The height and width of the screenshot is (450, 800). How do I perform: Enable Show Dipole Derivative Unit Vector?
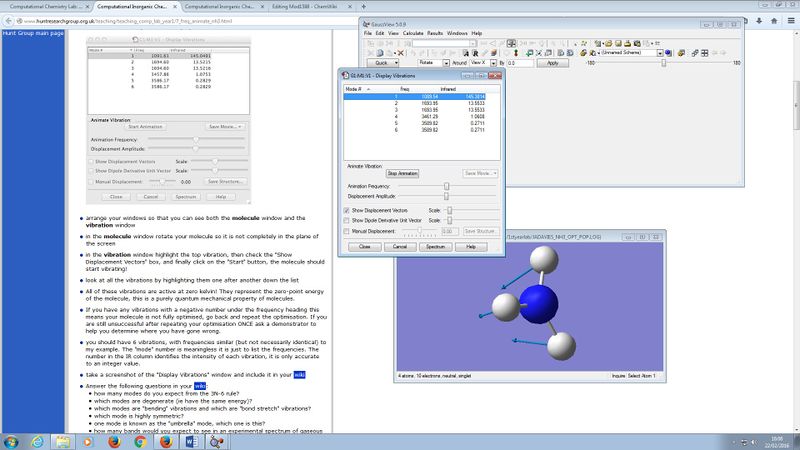coord(346,220)
